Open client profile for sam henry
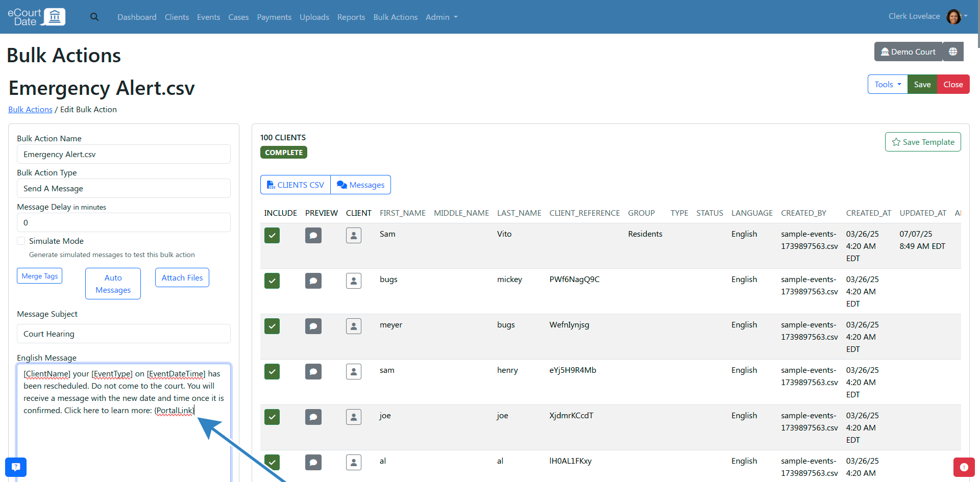980x482 pixels. (x=354, y=371)
